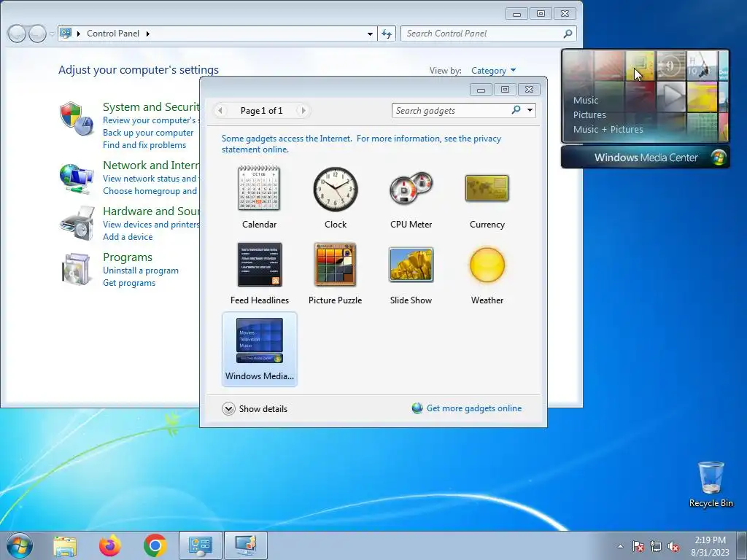Select the Calendar gadget icon
The image size is (747, 560).
click(x=259, y=189)
